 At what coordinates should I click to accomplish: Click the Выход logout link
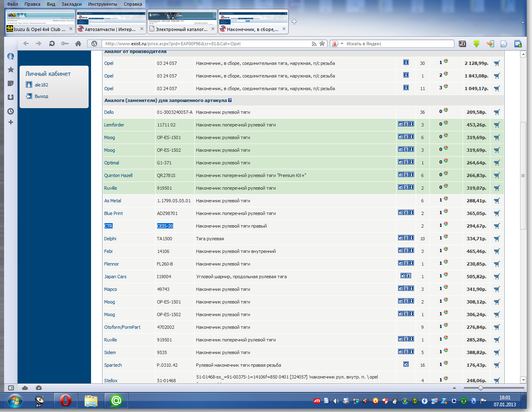click(41, 96)
